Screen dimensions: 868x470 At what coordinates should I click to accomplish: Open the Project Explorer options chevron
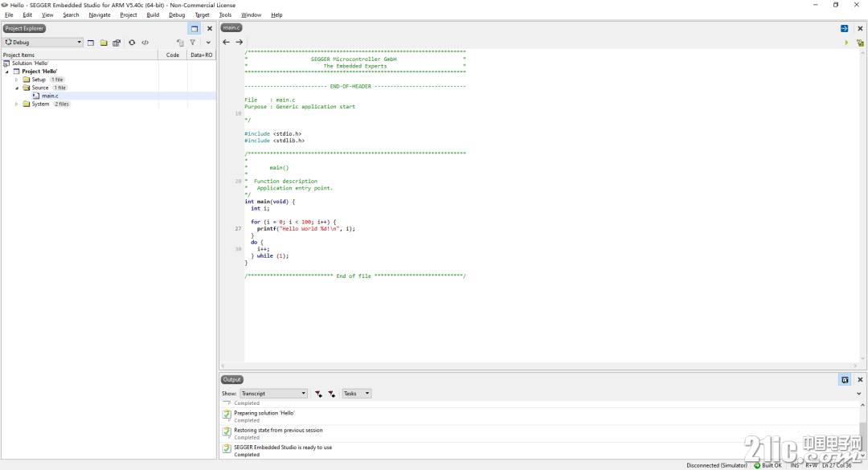click(208, 43)
